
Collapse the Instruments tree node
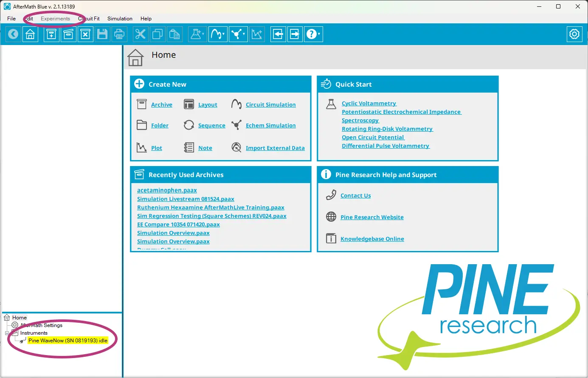tap(7, 333)
